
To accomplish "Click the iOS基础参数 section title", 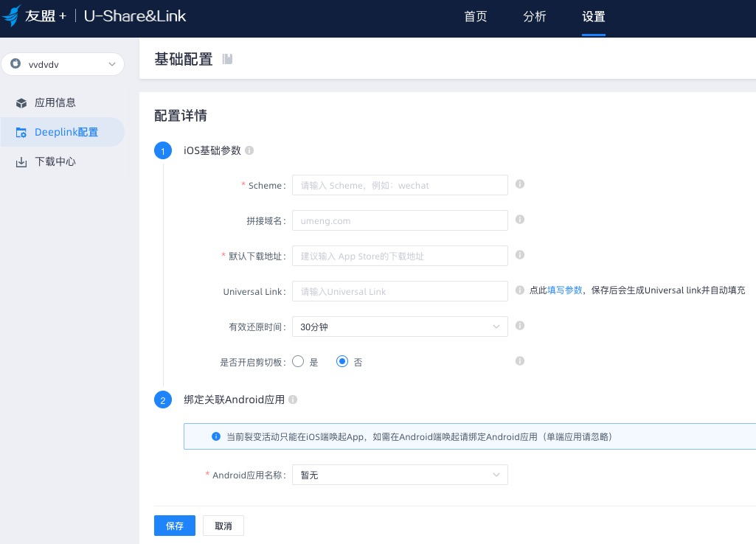I will [212, 150].
